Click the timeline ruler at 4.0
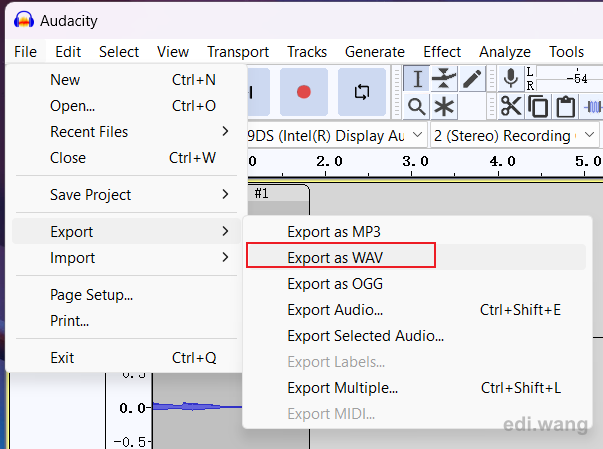The width and height of the screenshot is (603, 449). (x=502, y=161)
